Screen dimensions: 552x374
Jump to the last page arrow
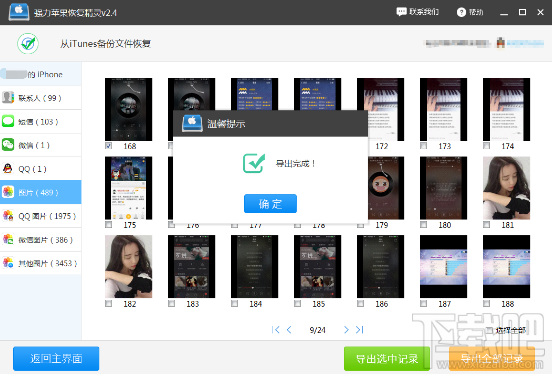click(x=359, y=330)
